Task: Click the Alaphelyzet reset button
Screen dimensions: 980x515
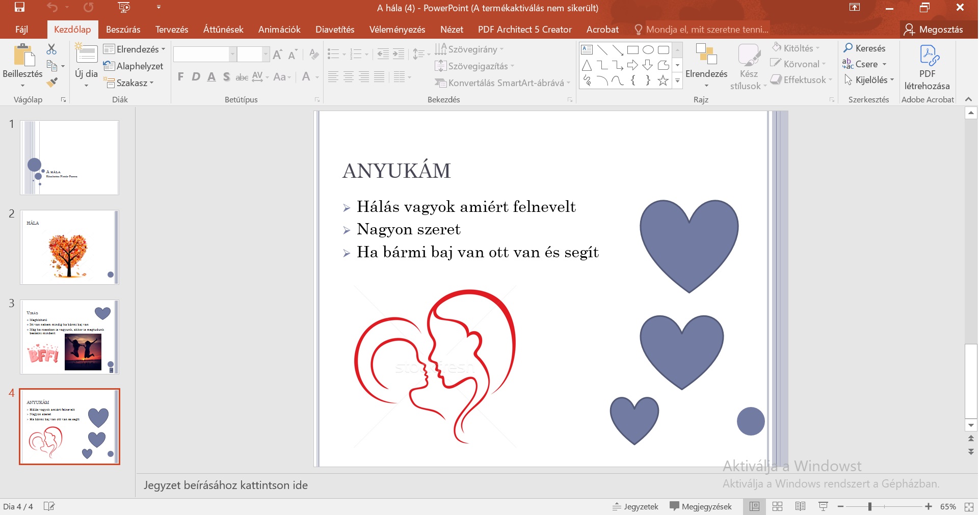Action: (133, 66)
